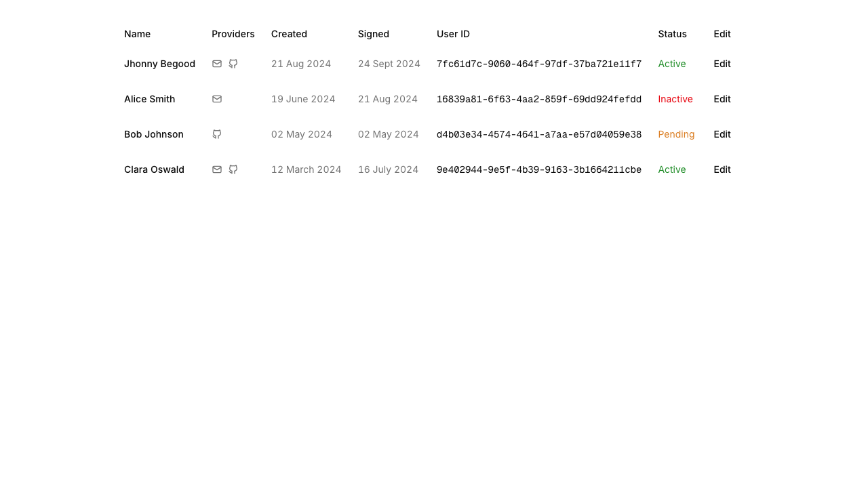Click the user ID starting with 7fc61d7c
The height and width of the screenshot is (488, 868).
point(538,64)
